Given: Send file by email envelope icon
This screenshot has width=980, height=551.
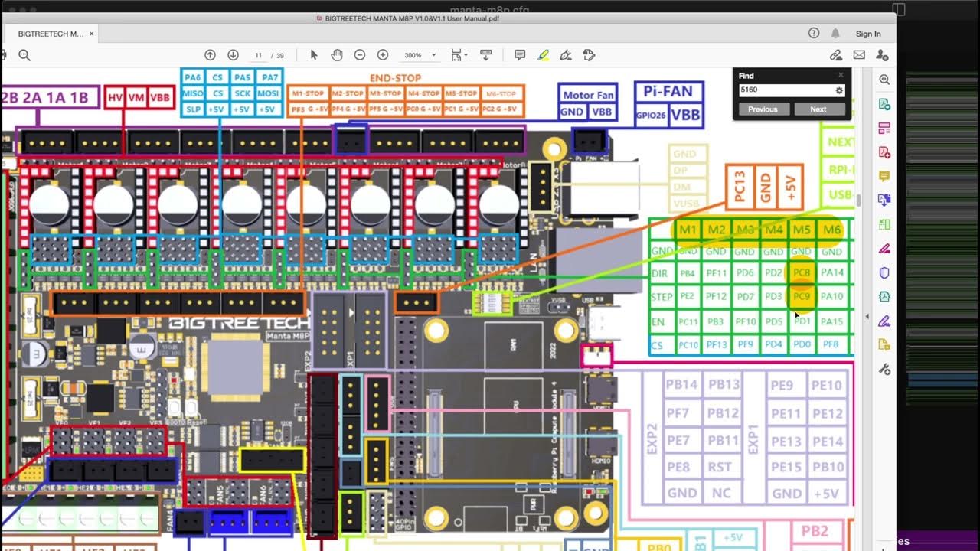Looking at the screenshot, I should point(859,55).
